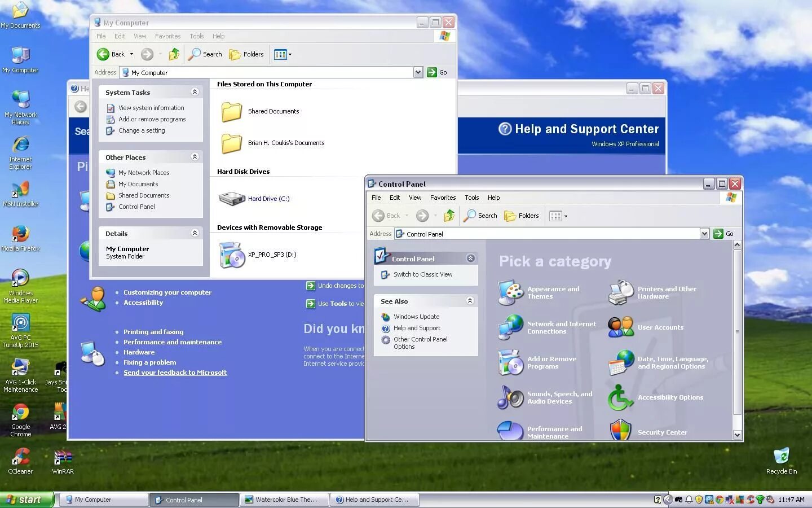Image resolution: width=812 pixels, height=508 pixels.
Task: Click Folders in My Computer toolbar
Action: pyautogui.click(x=246, y=54)
